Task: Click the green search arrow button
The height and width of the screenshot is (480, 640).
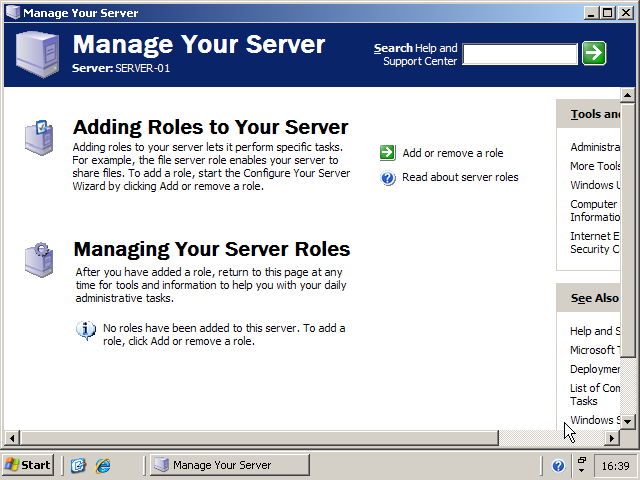Action: tap(594, 54)
